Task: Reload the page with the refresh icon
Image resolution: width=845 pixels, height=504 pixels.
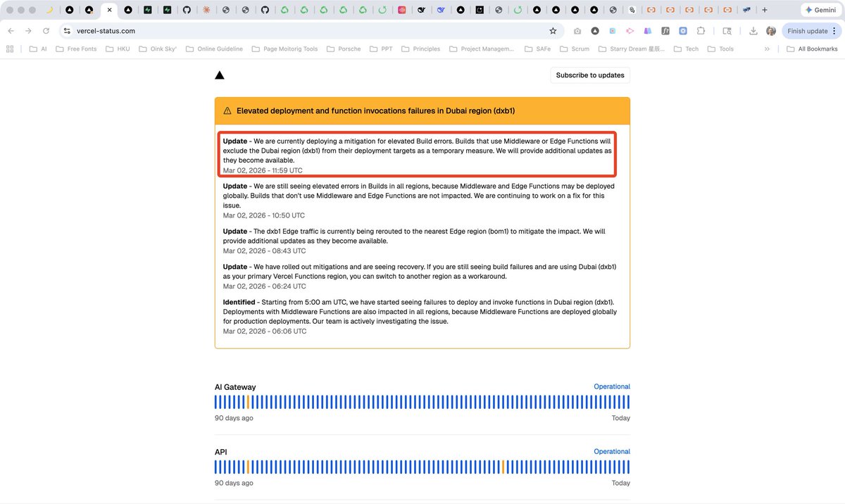Action: (46, 31)
